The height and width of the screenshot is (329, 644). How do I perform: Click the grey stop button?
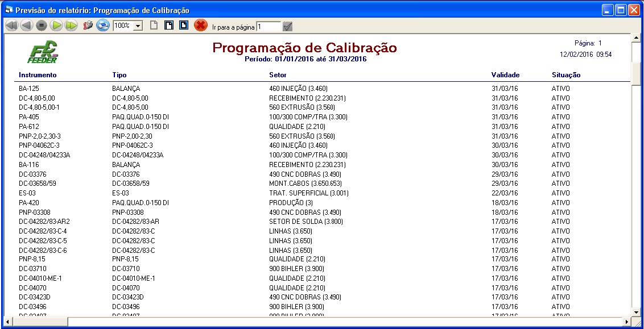[x=41, y=26]
